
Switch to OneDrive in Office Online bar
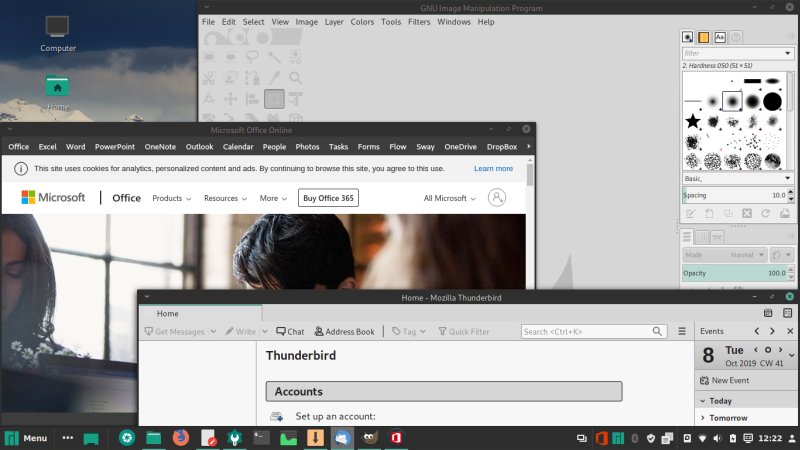coord(460,146)
